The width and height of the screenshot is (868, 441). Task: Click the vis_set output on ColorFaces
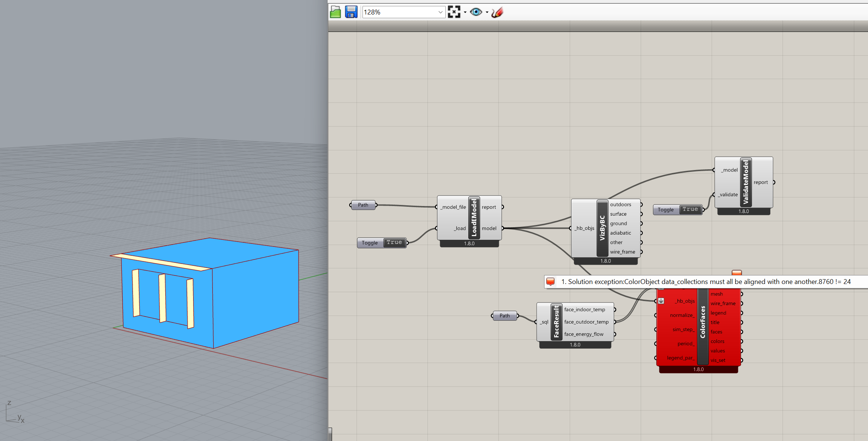[x=718, y=360]
